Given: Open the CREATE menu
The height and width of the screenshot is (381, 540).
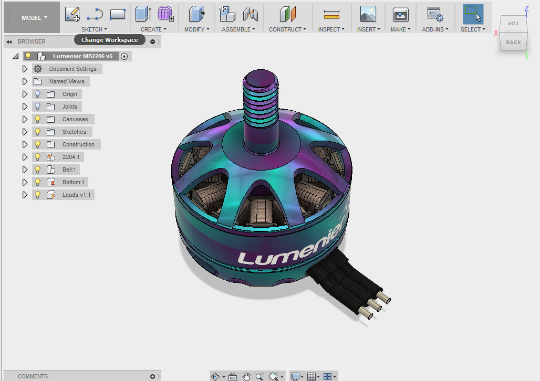Looking at the screenshot, I should coord(153,29).
